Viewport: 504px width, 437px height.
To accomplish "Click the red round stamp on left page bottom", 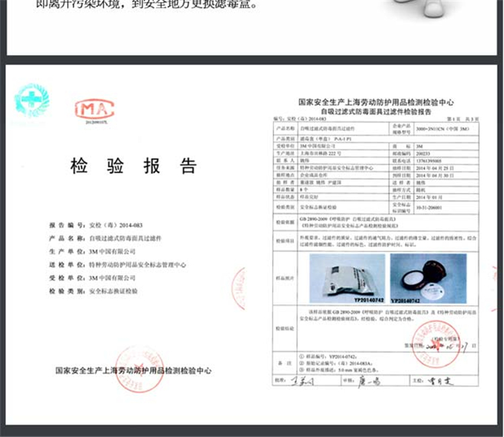I will coord(133,362).
